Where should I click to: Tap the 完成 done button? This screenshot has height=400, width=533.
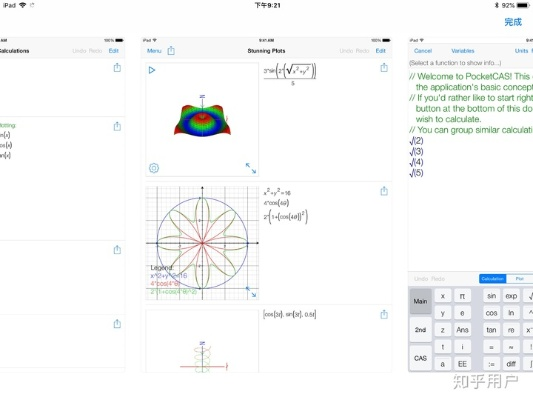(513, 22)
